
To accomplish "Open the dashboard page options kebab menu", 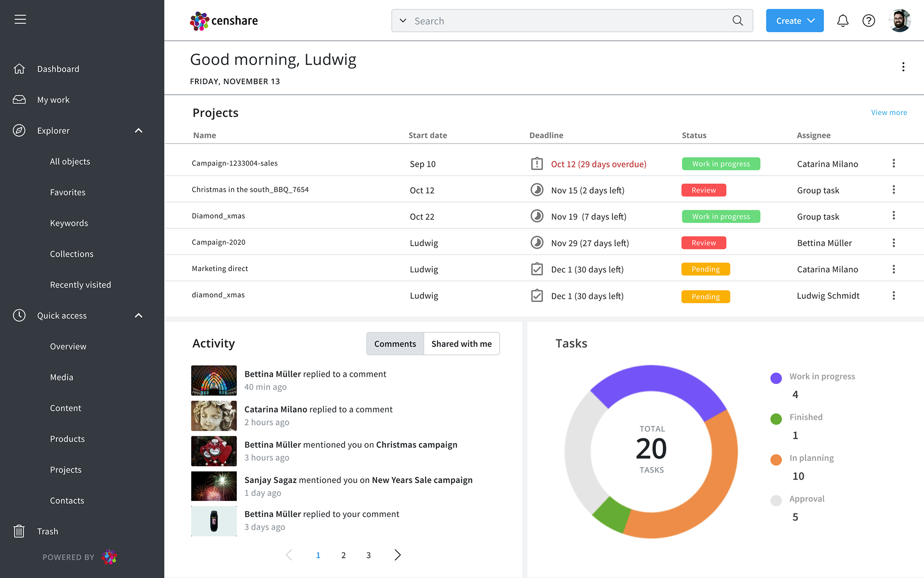I will coord(903,67).
